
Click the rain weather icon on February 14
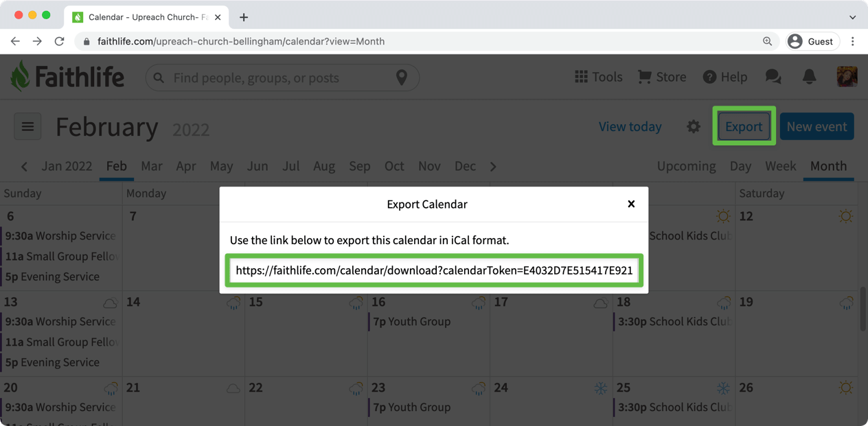(x=233, y=303)
